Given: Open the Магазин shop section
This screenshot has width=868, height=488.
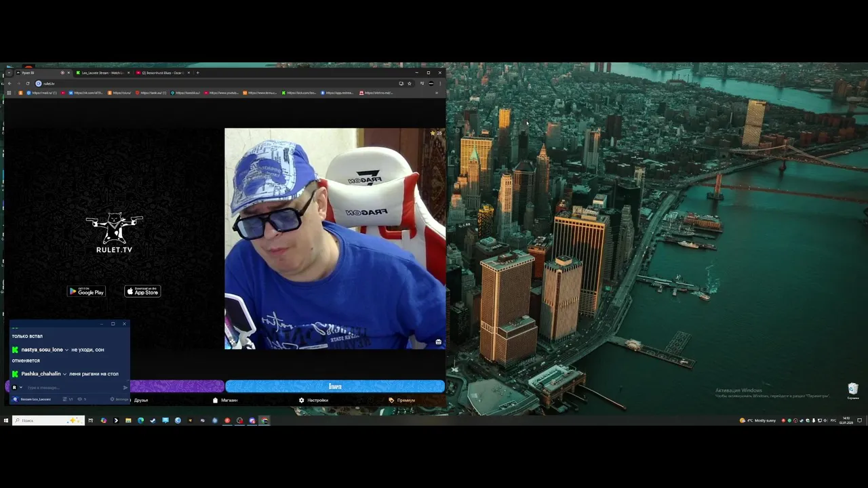Looking at the screenshot, I should 225,400.
